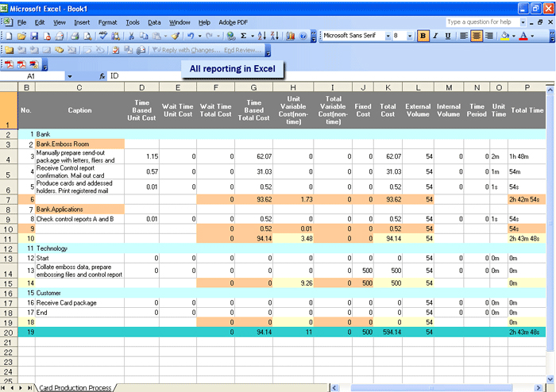Click the Format Painter brush icon

[176, 36]
